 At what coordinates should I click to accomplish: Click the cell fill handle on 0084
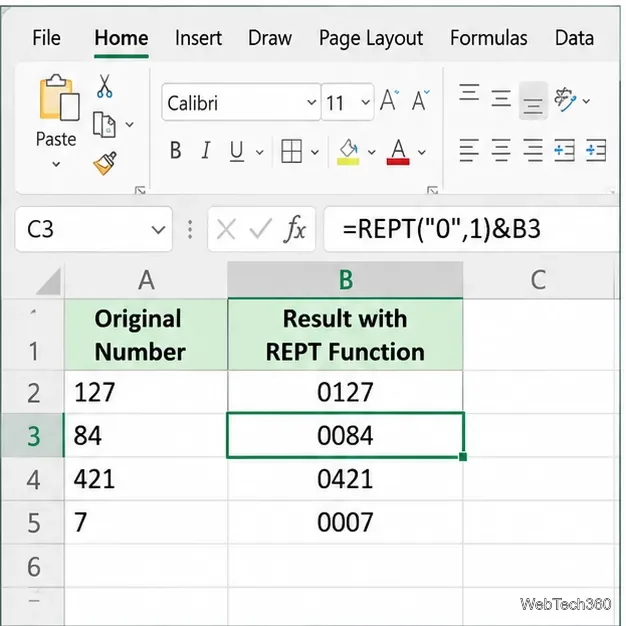(463, 457)
